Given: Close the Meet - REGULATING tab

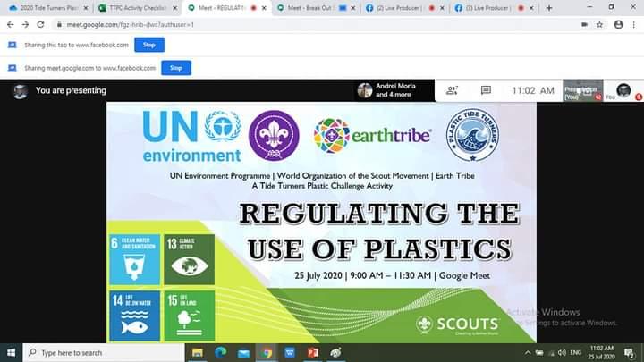Looking at the screenshot, I should (264, 8).
